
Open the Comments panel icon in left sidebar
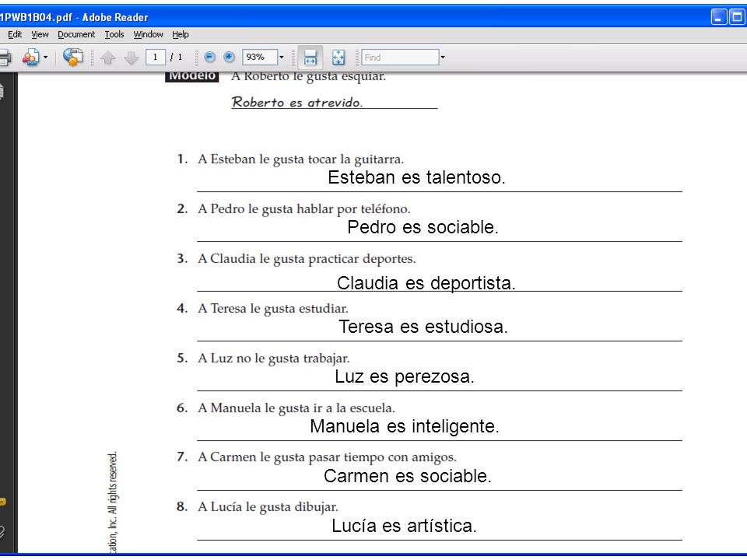(x=2, y=502)
